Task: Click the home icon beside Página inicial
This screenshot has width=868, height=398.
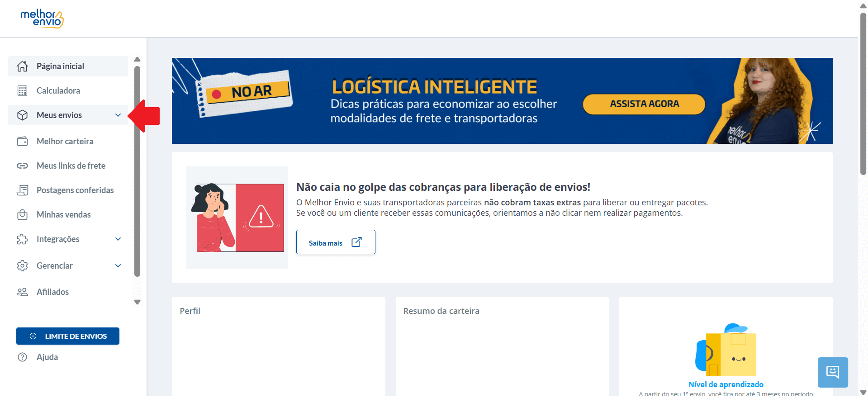Action: coord(22,66)
